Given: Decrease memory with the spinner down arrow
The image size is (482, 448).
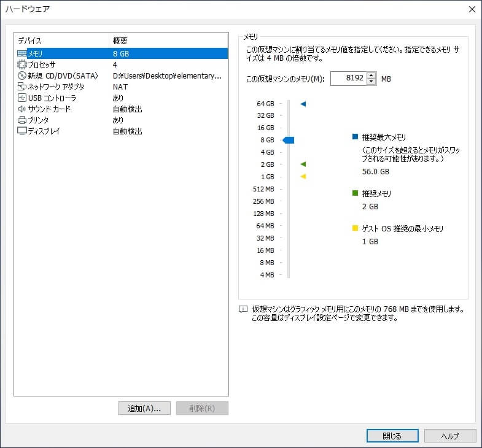Looking at the screenshot, I should pos(371,82).
